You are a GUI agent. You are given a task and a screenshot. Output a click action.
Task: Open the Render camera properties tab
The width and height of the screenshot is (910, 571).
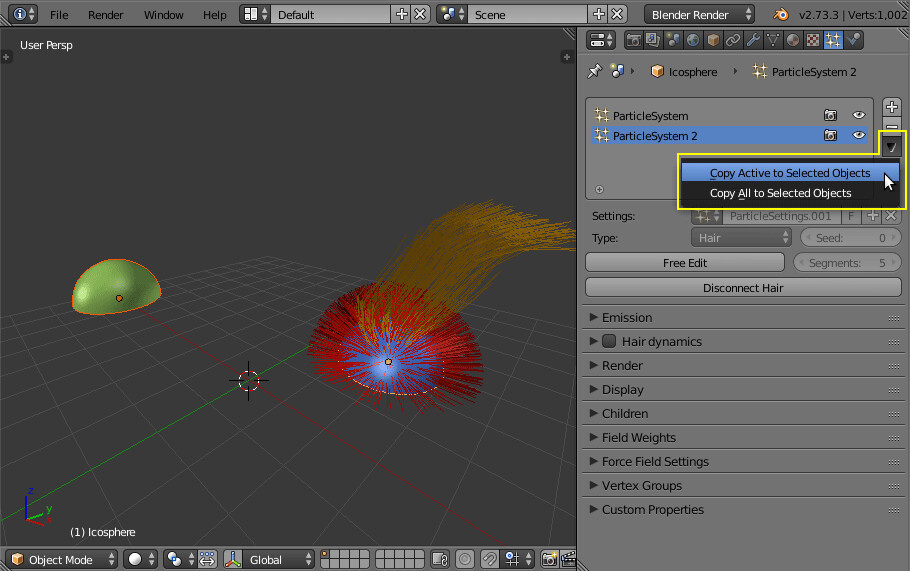(633, 40)
